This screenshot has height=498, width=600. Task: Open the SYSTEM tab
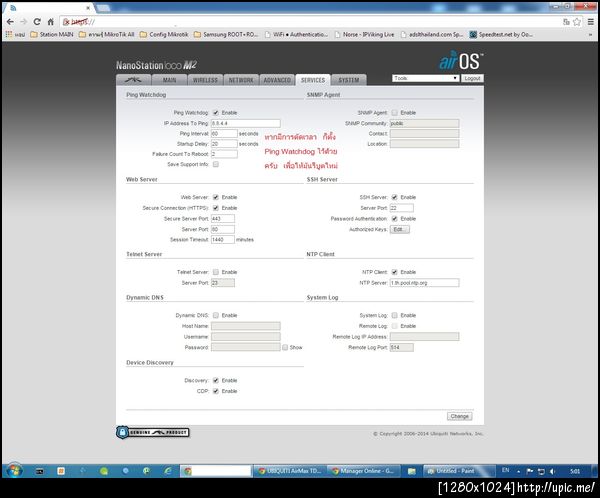tap(349, 80)
